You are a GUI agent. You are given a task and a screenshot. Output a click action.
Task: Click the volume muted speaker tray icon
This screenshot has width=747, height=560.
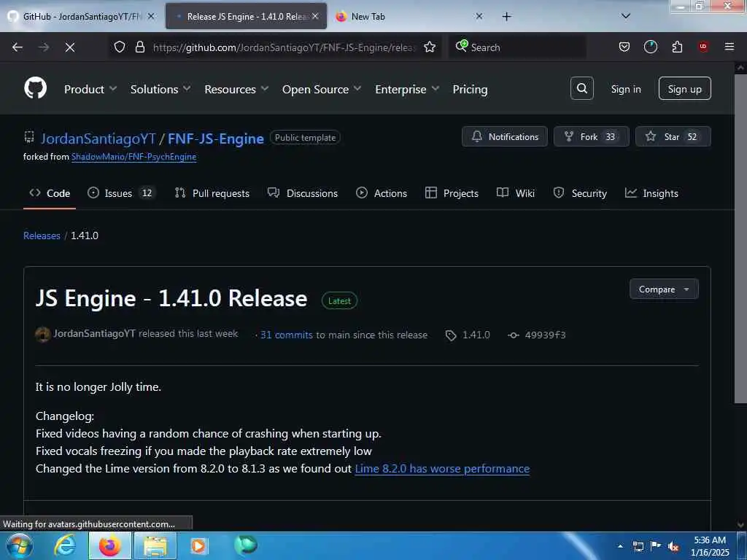pyautogui.click(x=673, y=547)
